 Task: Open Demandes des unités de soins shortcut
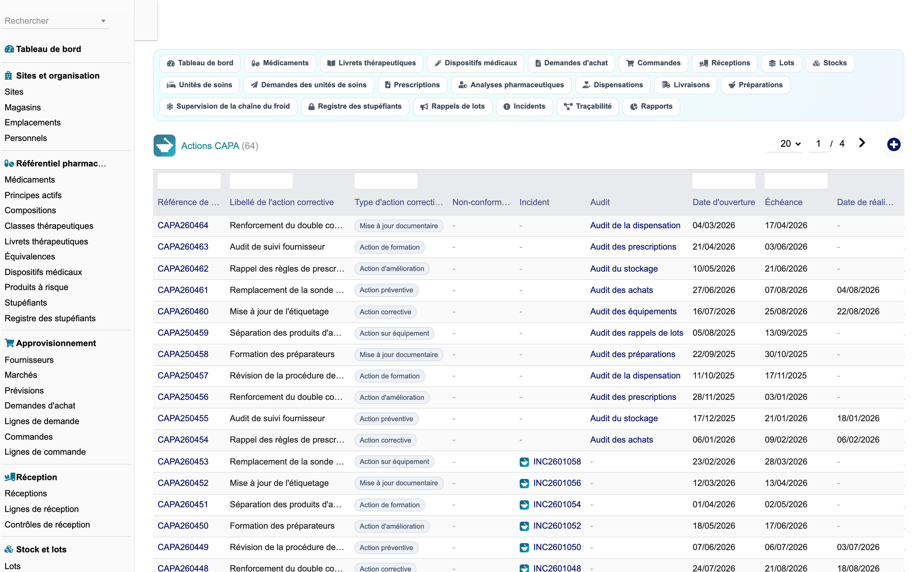point(309,85)
